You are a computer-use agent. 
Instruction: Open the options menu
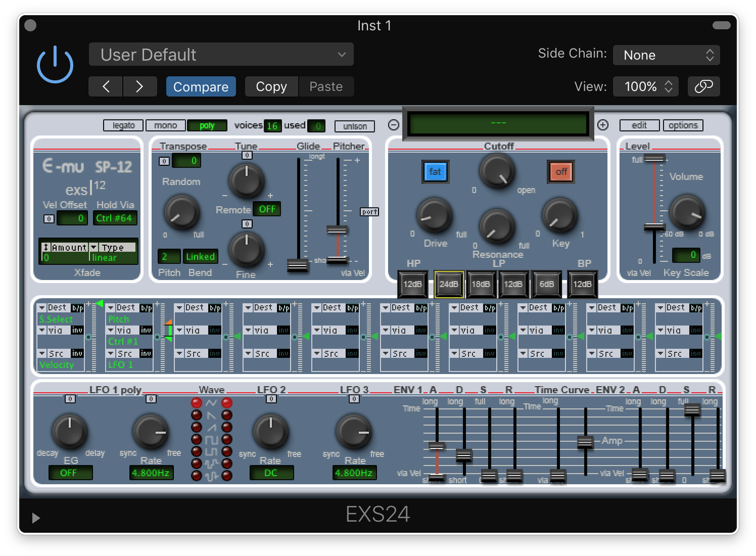pos(683,125)
